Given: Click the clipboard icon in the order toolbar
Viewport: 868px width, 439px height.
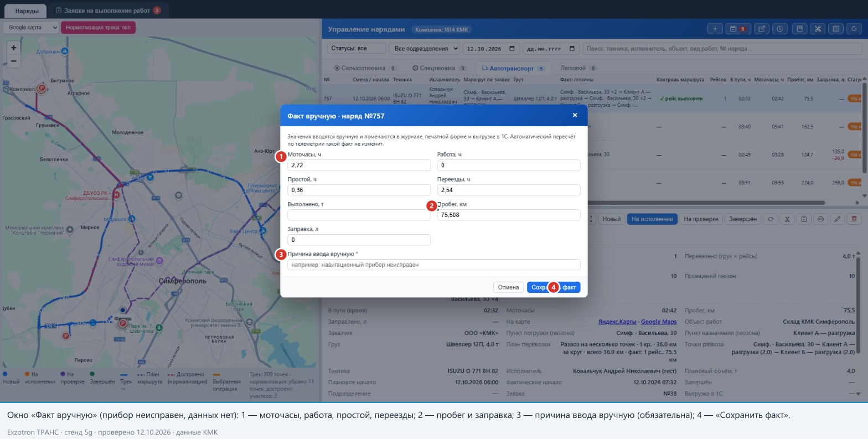Looking at the screenshot, I should point(804,219).
